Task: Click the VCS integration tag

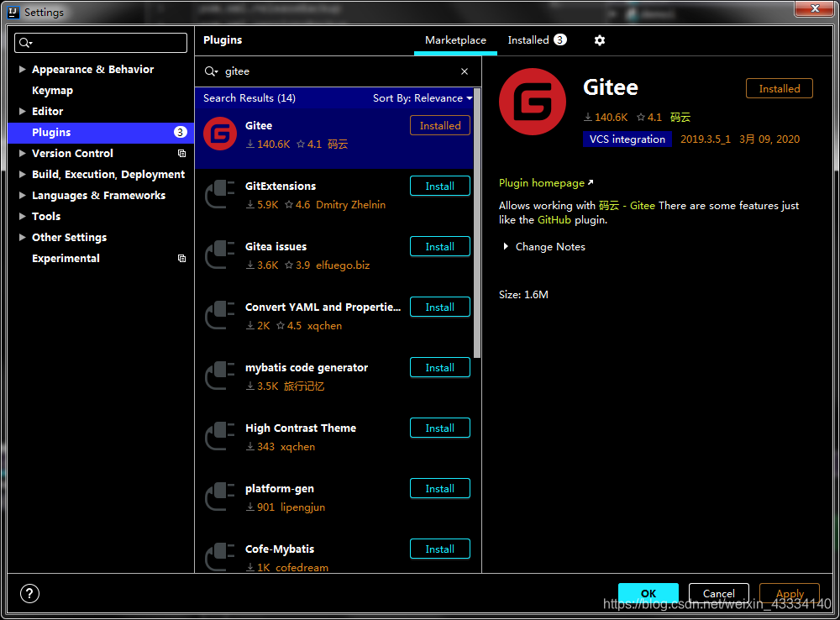Action: pyautogui.click(x=627, y=139)
